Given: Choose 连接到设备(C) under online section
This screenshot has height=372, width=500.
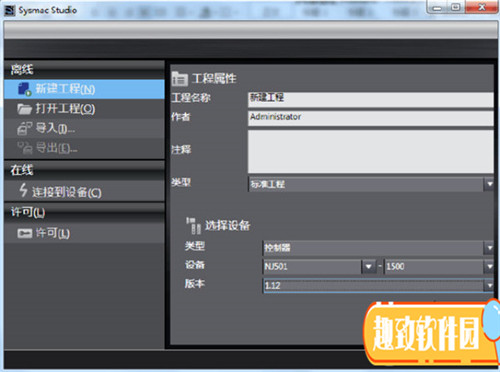Looking at the screenshot, I should tap(84, 191).
